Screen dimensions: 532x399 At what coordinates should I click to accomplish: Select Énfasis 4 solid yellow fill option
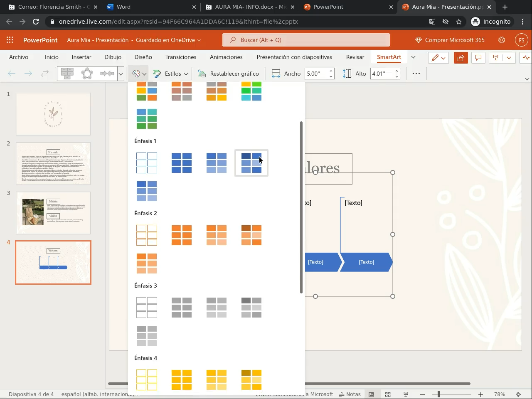(x=182, y=379)
